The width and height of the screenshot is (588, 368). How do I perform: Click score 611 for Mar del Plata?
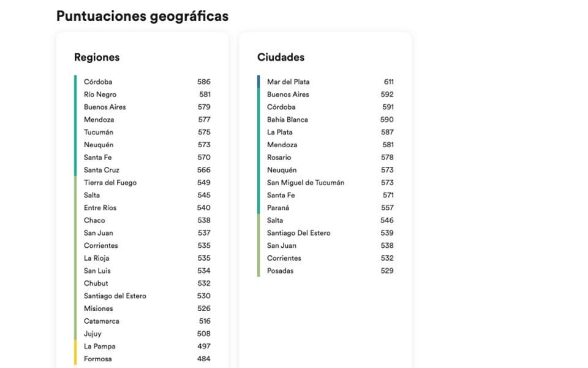click(x=389, y=82)
